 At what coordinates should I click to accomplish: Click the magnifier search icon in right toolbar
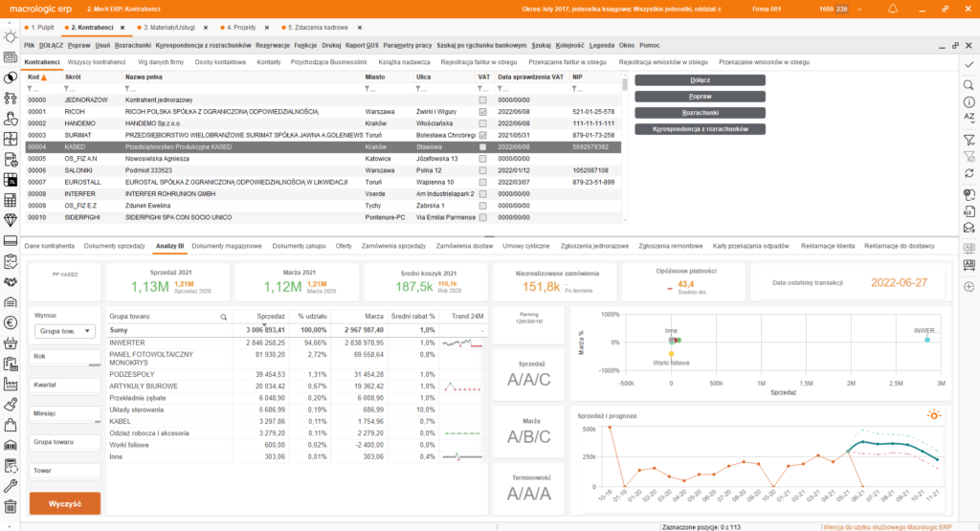968,84
